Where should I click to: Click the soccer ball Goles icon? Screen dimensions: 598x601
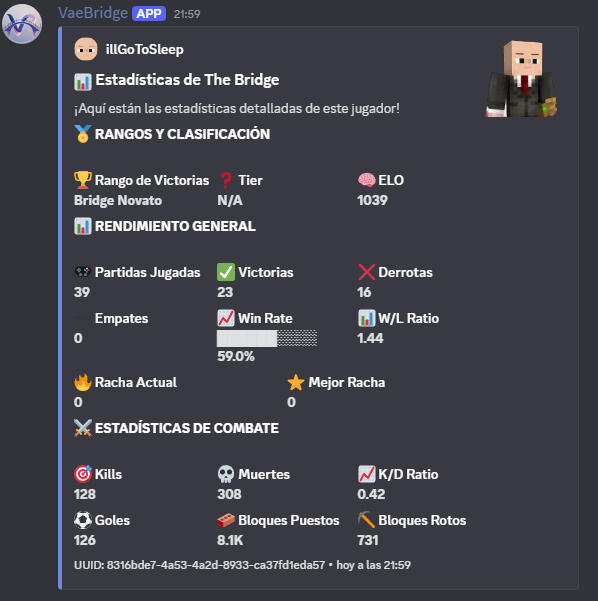pyautogui.click(x=82, y=520)
